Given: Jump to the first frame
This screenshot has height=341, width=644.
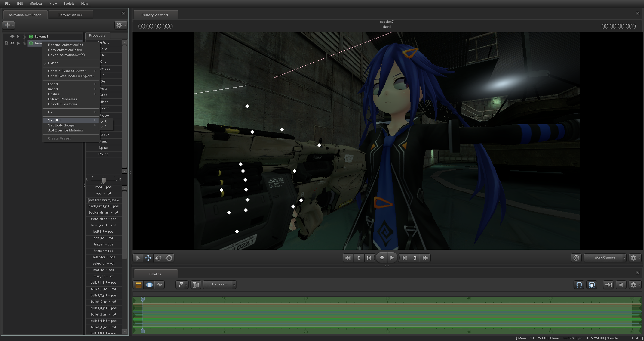Looking at the screenshot, I should click(x=348, y=258).
